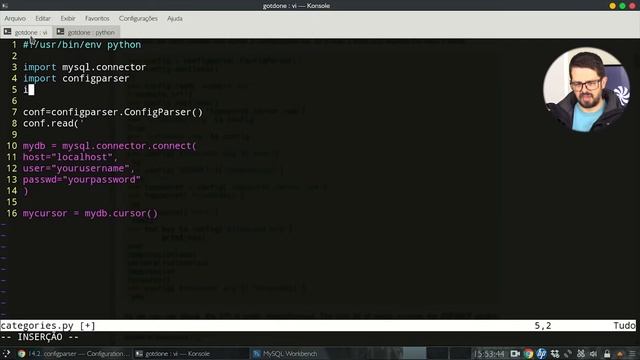Switch to the gotdone : vi Konsole taskbar entry
The height and width of the screenshot is (360, 640).
tap(191, 353)
